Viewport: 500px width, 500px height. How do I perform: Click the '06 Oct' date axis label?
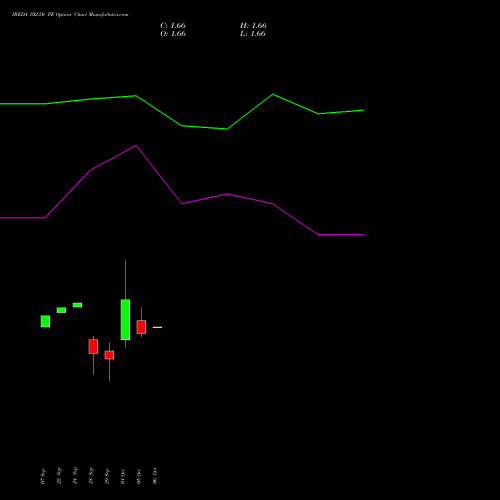155,476
